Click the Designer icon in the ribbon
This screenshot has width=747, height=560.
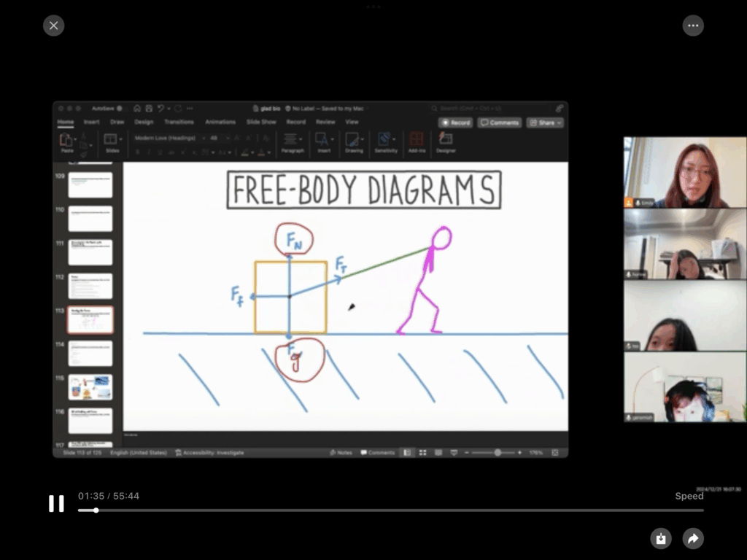[x=445, y=139]
